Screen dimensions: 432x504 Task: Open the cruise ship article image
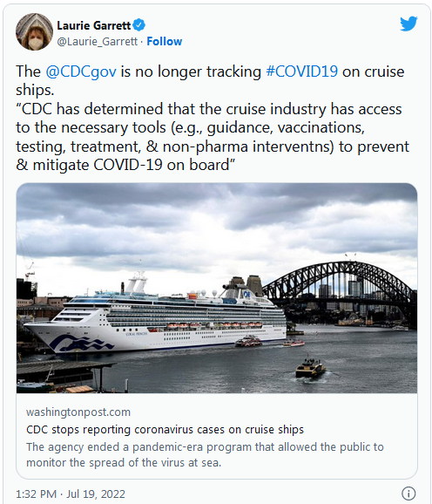[217, 288]
